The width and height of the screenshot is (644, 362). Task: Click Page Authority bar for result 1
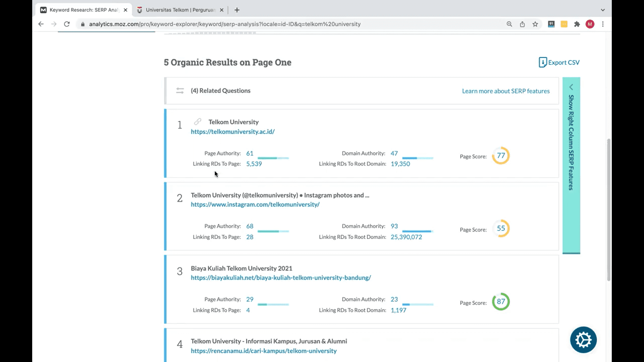(273, 158)
